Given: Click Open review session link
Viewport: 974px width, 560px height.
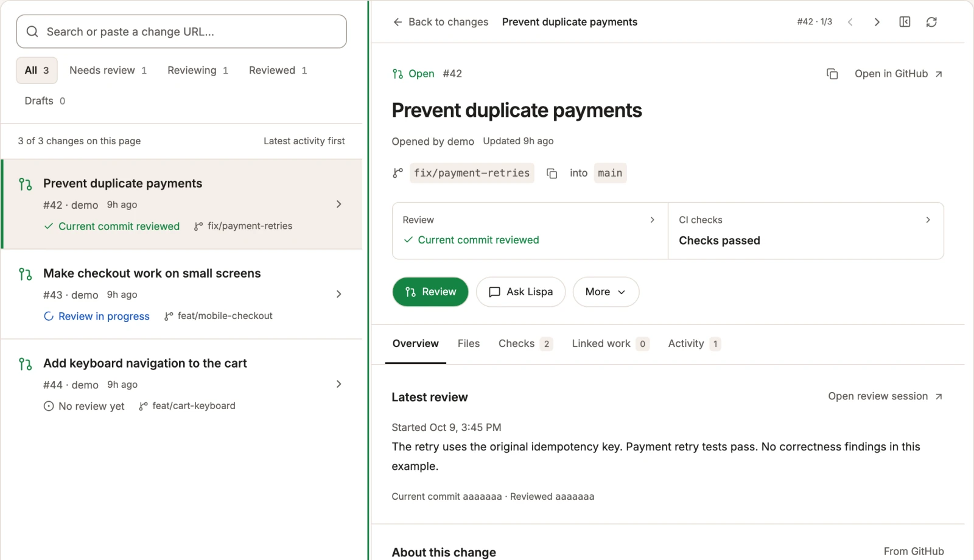Looking at the screenshot, I should (886, 396).
